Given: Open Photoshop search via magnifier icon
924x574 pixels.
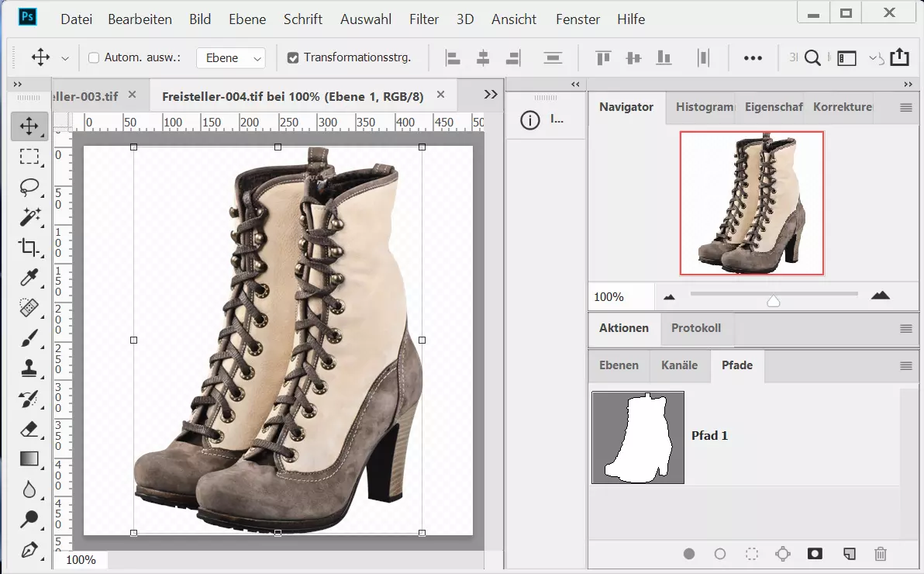Looking at the screenshot, I should (x=812, y=57).
